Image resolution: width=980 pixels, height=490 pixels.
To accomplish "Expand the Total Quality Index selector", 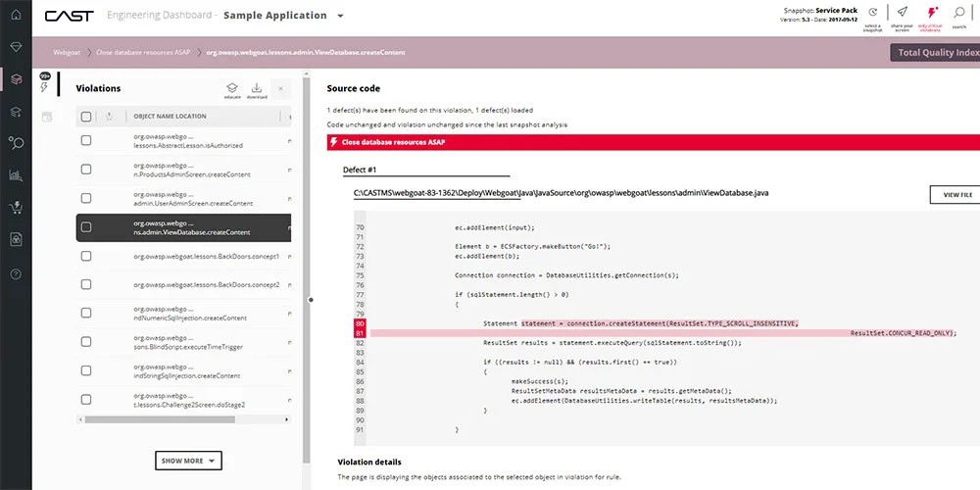I will point(934,53).
